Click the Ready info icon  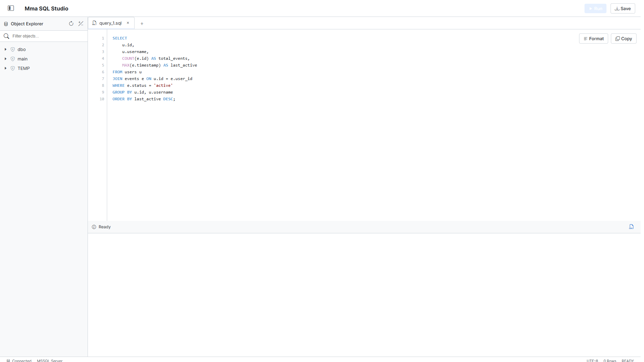pyautogui.click(x=94, y=227)
